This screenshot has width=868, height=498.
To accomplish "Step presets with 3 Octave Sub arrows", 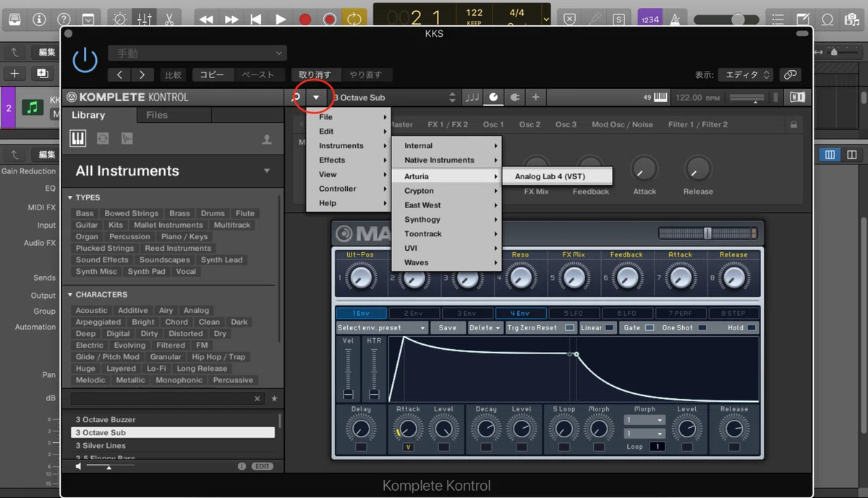I will click(x=453, y=98).
